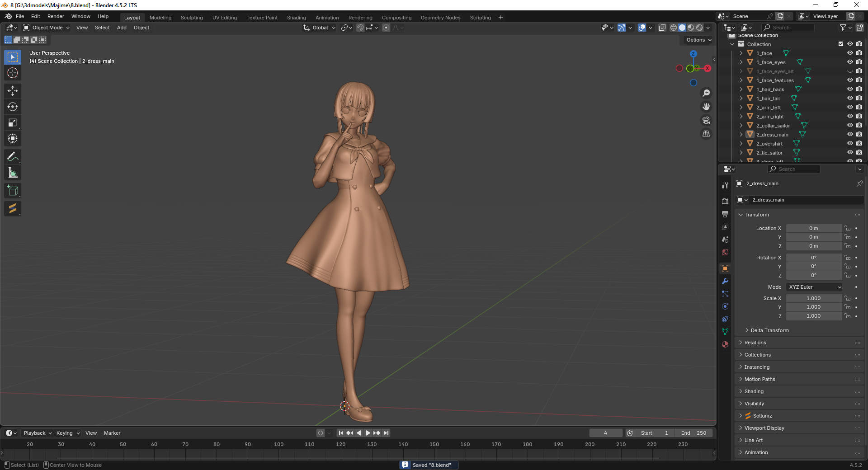Viewport: 868px width, 470px height.
Task: Select the Rotate tool
Action: (13, 107)
